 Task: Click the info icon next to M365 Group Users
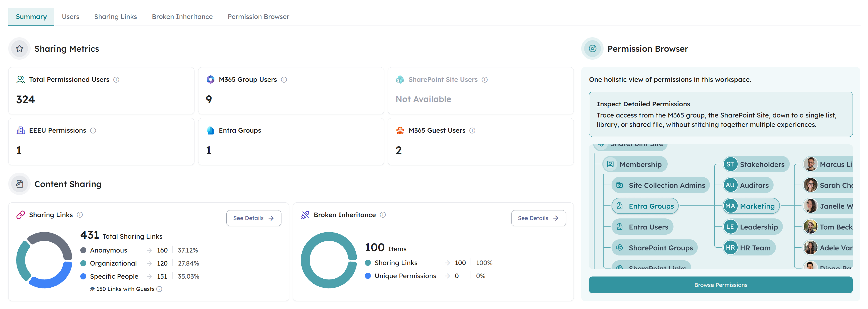[x=284, y=80]
